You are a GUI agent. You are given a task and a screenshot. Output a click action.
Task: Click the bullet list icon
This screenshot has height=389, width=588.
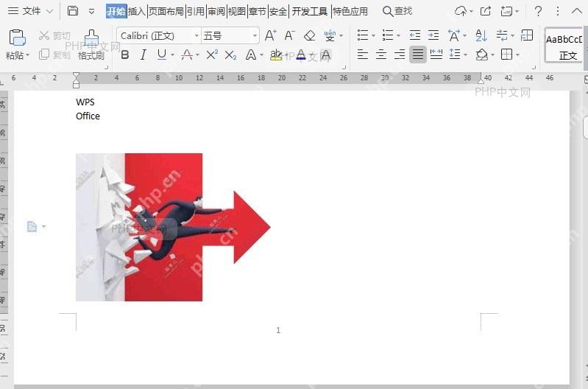pos(363,35)
